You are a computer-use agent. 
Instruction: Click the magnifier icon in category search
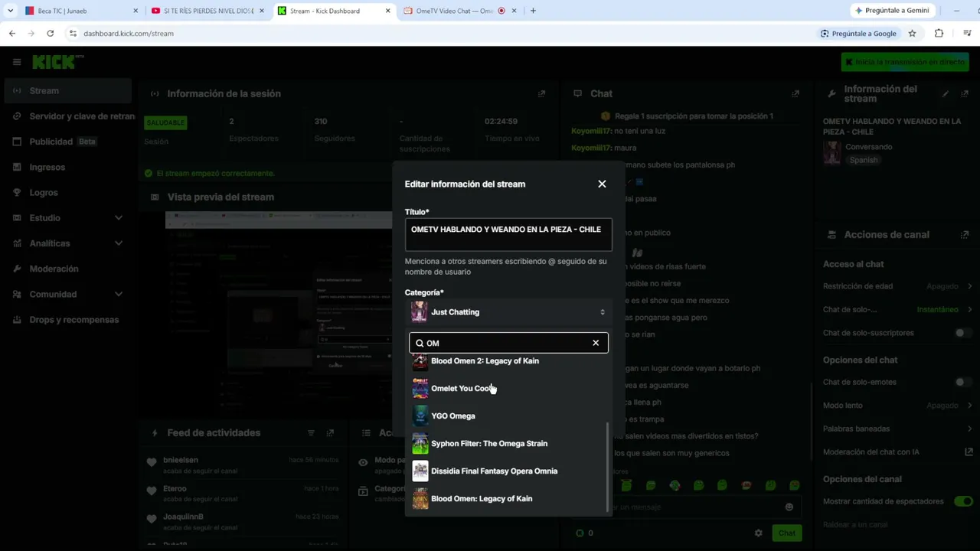420,344
